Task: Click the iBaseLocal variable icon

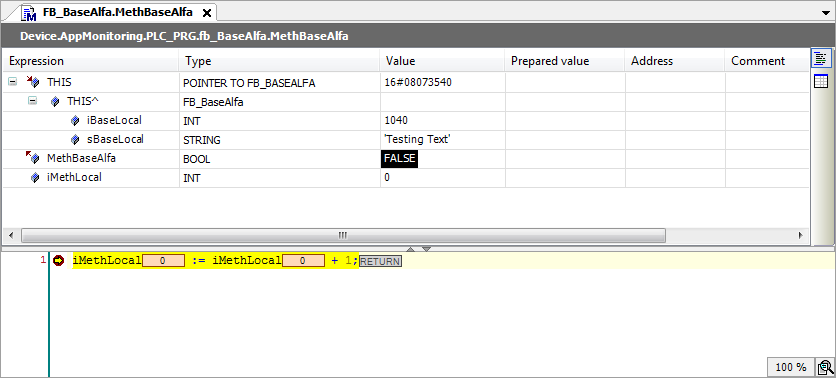Action: [75, 120]
